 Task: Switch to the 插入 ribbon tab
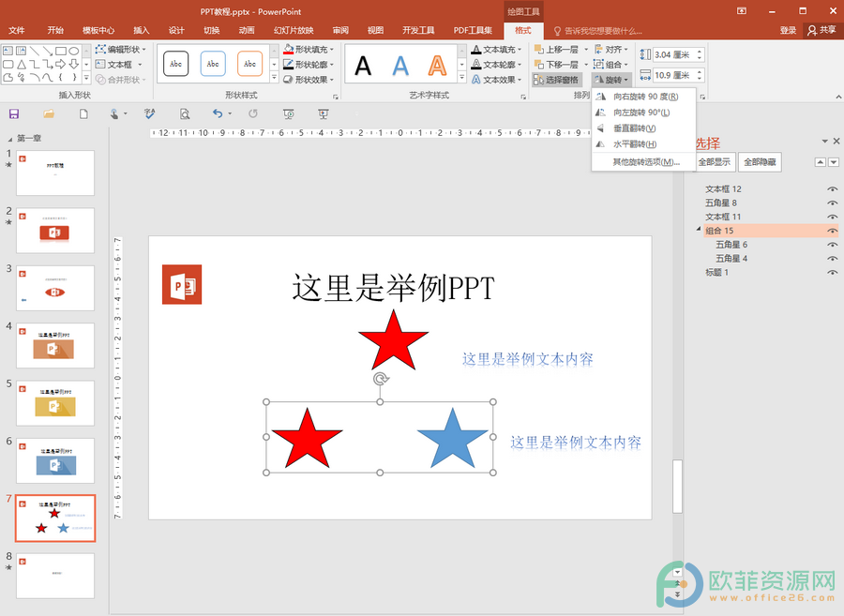(141, 30)
